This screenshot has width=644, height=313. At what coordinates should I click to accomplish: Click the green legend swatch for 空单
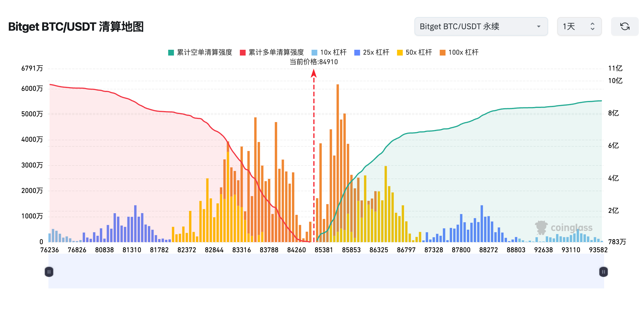[171, 53]
